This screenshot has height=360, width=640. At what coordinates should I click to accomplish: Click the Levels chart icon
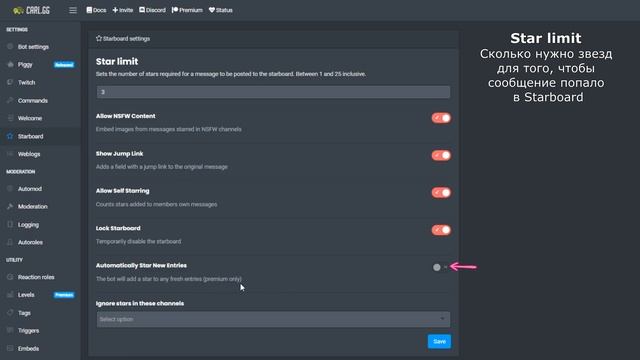tap(10, 295)
